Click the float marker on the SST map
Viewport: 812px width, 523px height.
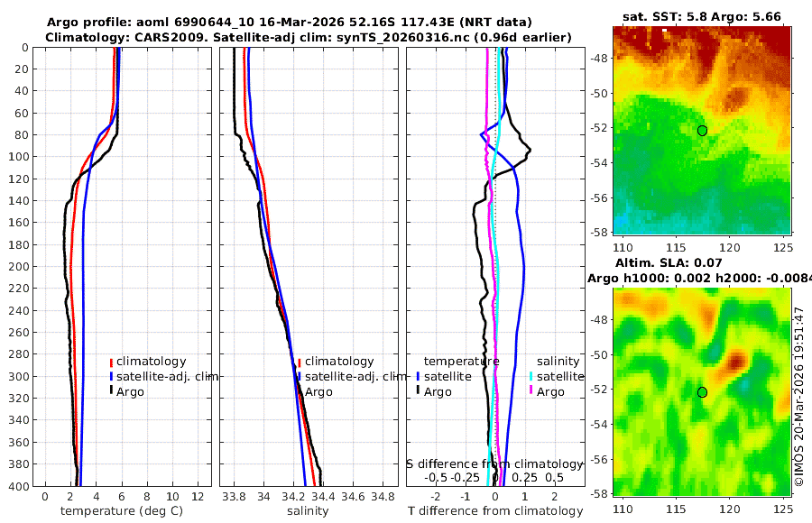(x=702, y=131)
